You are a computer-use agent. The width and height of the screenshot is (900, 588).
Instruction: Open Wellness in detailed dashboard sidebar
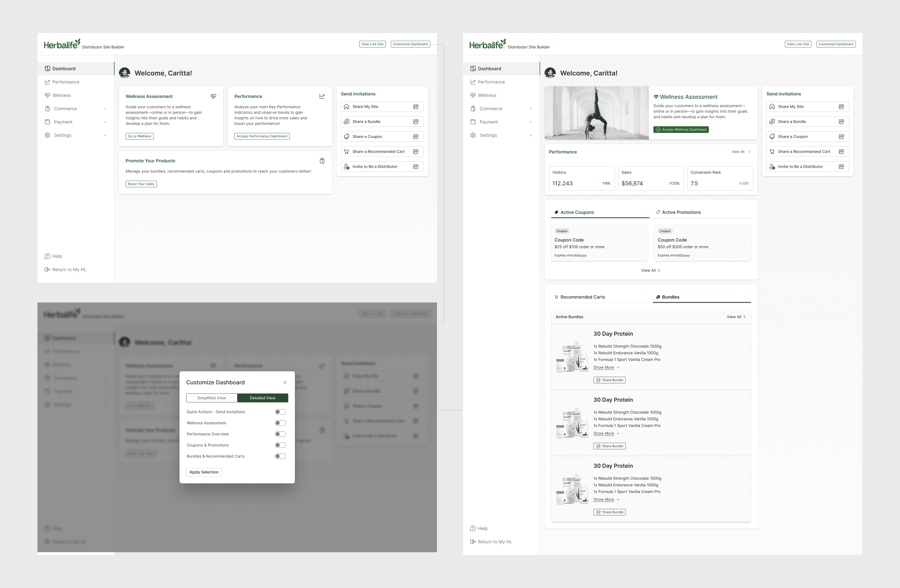tap(501, 95)
